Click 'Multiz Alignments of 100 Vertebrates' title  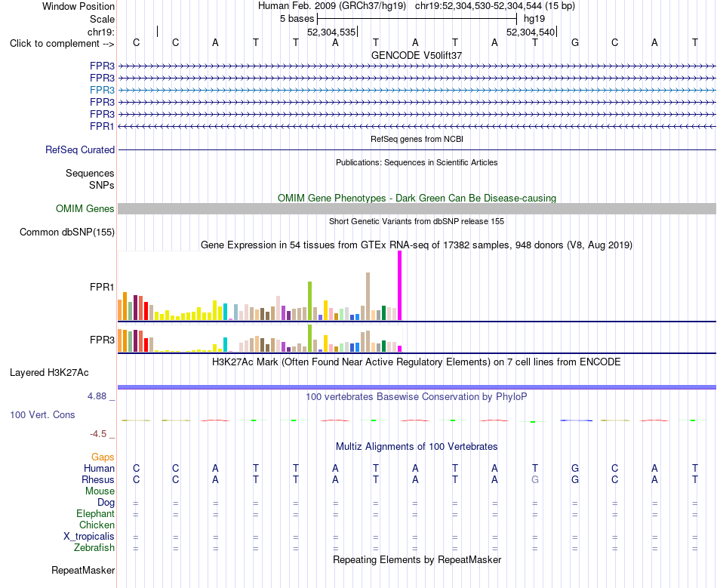click(x=417, y=447)
